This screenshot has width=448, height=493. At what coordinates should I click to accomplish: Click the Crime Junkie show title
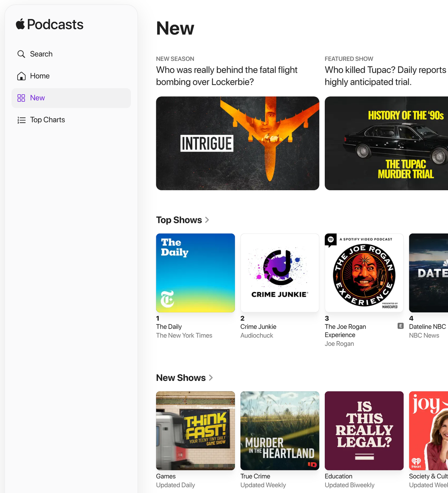(258, 327)
